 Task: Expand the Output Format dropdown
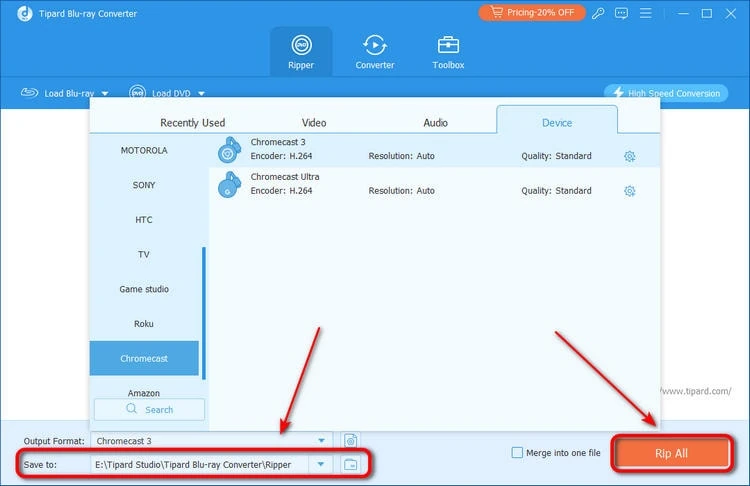[321, 441]
